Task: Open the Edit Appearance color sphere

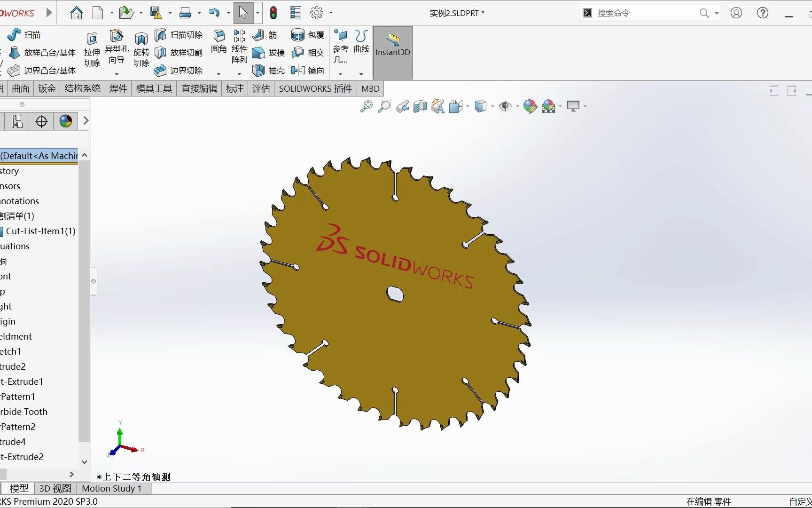Action: (530, 106)
